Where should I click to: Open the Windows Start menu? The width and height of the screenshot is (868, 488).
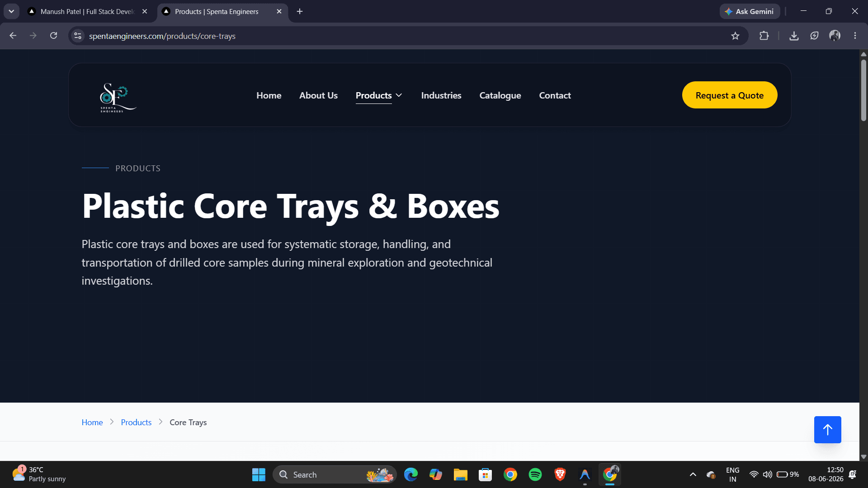259,474
